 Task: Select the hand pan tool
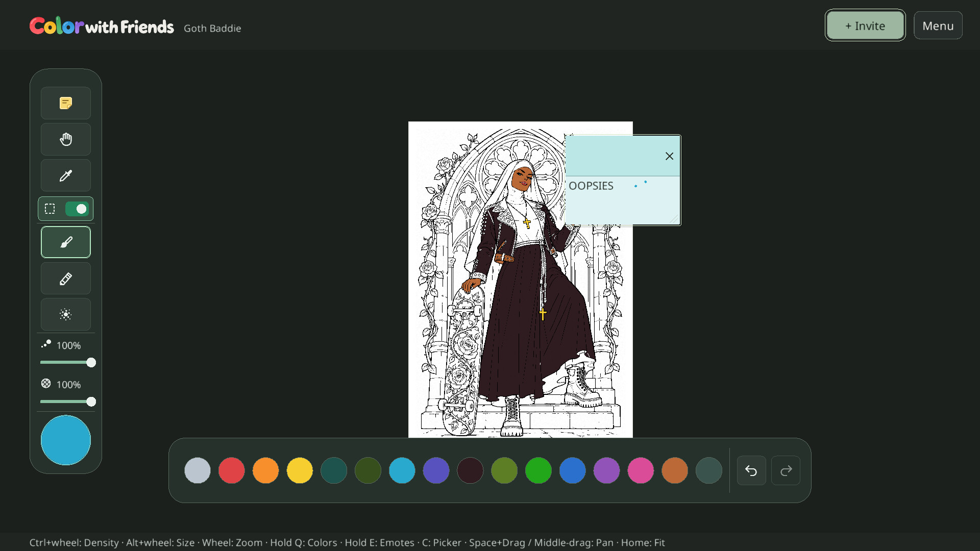66,139
